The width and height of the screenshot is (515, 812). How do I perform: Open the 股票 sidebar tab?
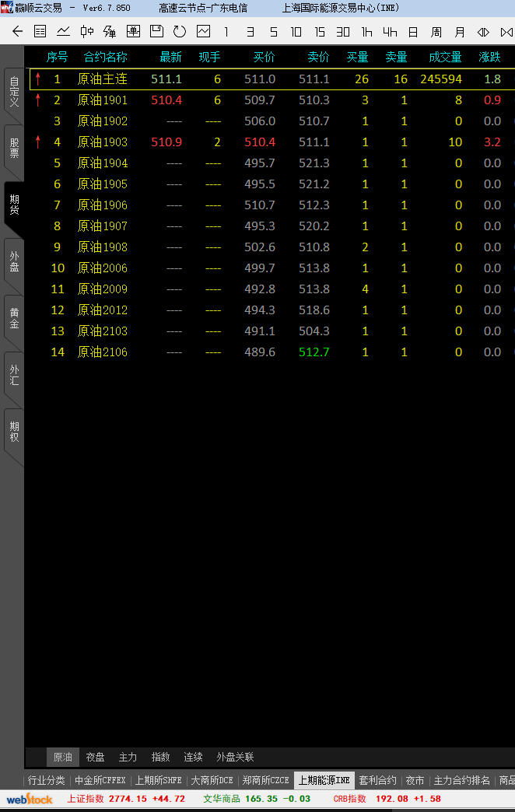click(14, 148)
